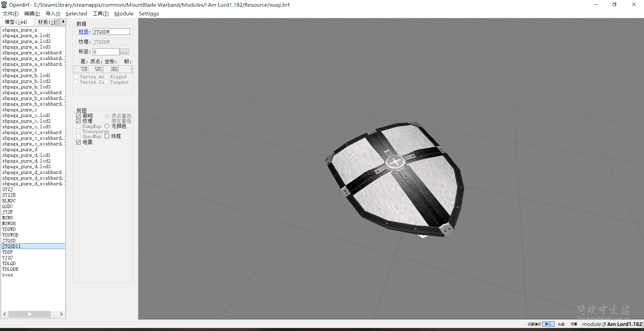Select the JTQSD mesh
Screen dimensions: 644x331
(x=9, y=241)
